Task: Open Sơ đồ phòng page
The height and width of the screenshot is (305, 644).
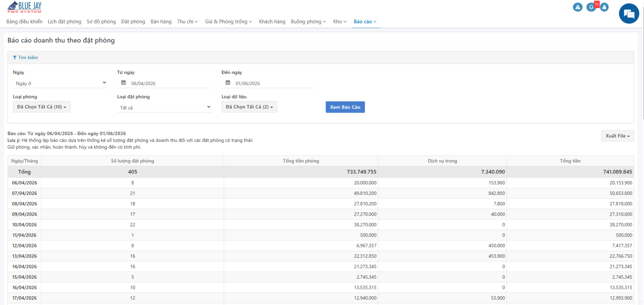Action: pyautogui.click(x=101, y=22)
